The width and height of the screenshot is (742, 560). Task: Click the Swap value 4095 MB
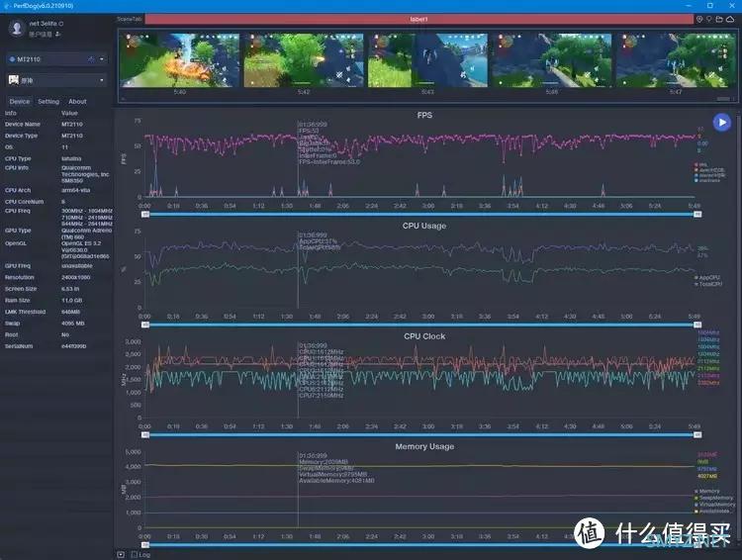73,324
